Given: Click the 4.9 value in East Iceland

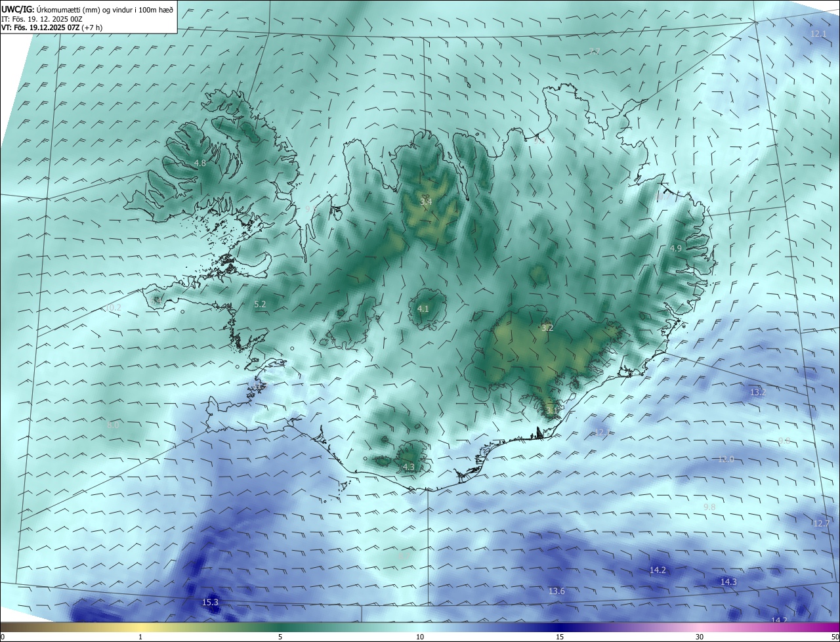Looking at the screenshot, I should tap(676, 248).
